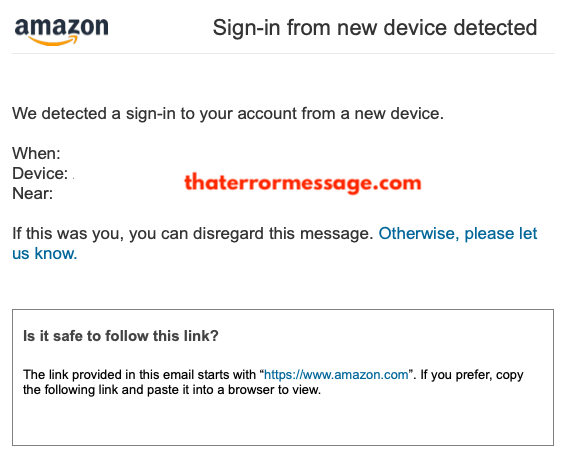Click 'If you prefer, copy' text
565x461 pixels.
[x=472, y=375]
